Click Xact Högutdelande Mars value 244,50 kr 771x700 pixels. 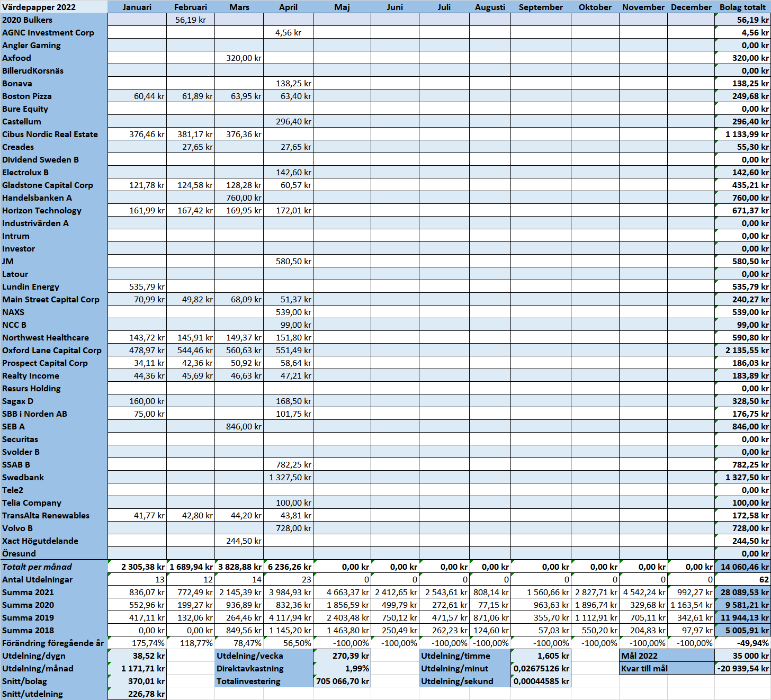(x=239, y=541)
